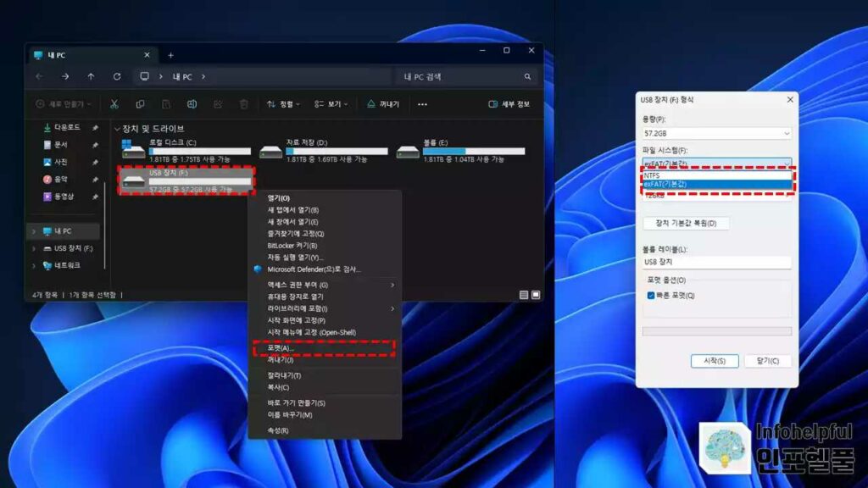The image size is (868, 488).
Task: Click the 꺼내기 eject button in Explorer toolbar
Action: (x=383, y=104)
